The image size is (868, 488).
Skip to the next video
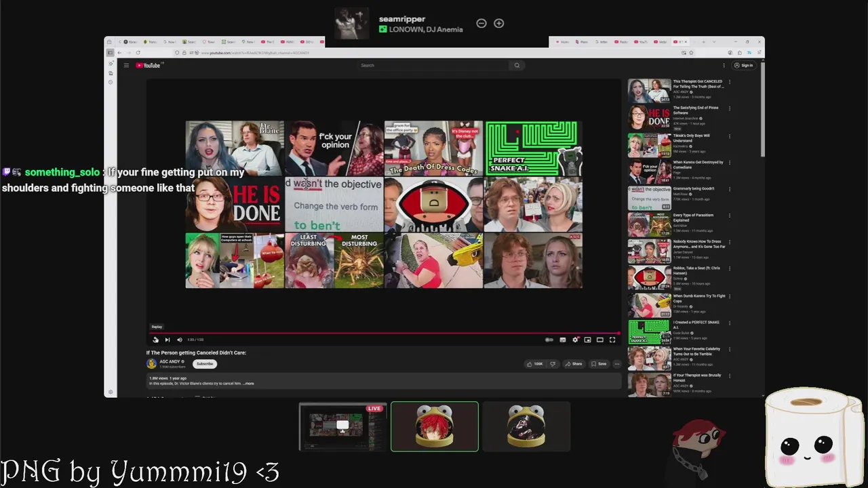tap(167, 340)
